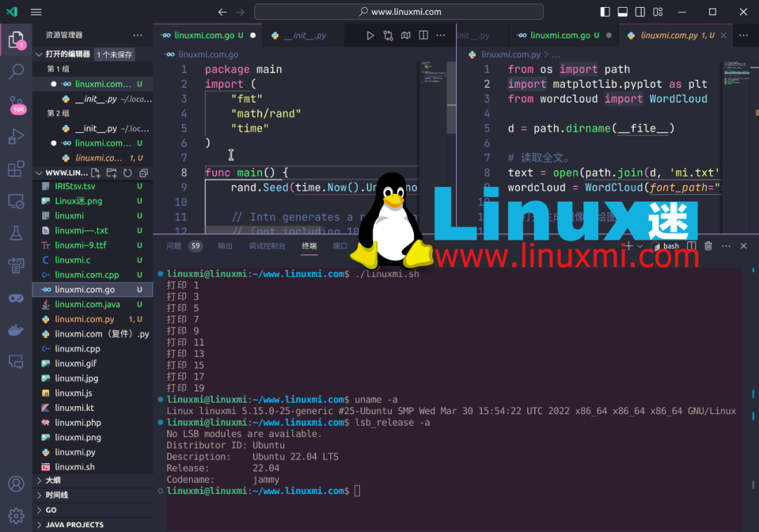
Task: Open the Run and Debug view
Action: pos(16,136)
